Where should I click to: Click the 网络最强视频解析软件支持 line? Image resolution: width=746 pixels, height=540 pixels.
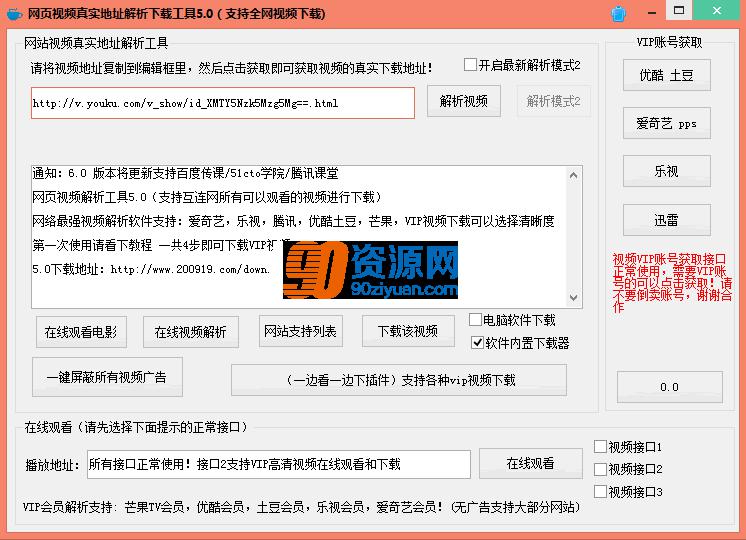coord(293,221)
